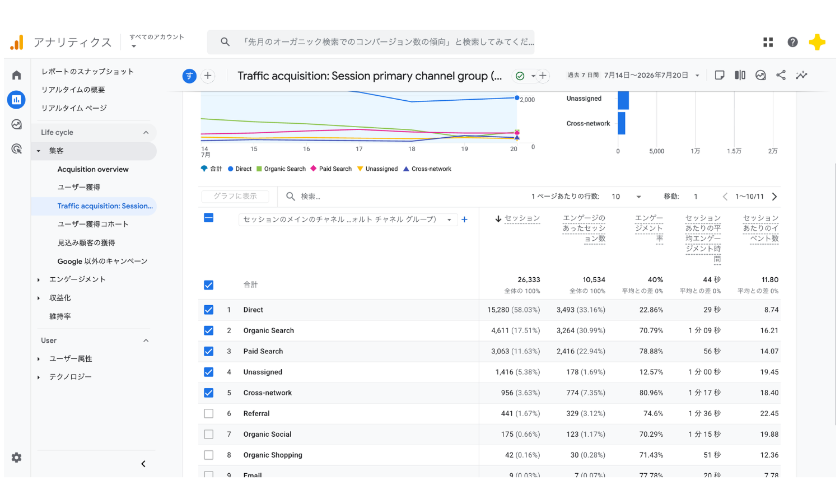Click the Google Analytics logo
Viewport: 840px width, 504px height.
[x=17, y=42]
